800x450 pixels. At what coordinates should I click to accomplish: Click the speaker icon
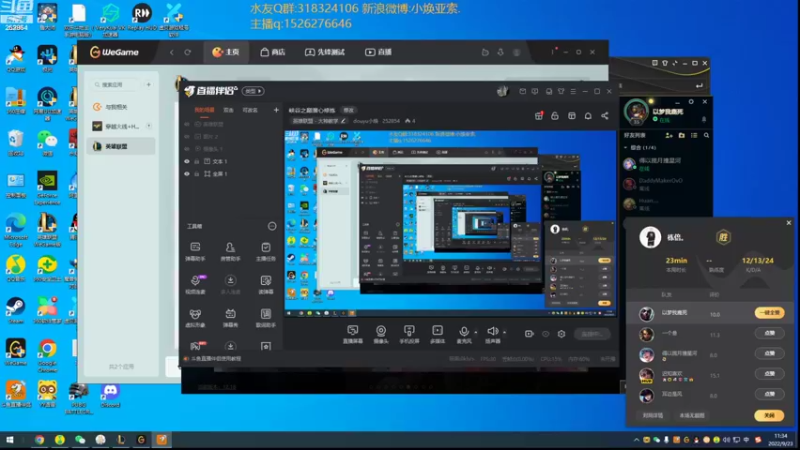point(492,332)
